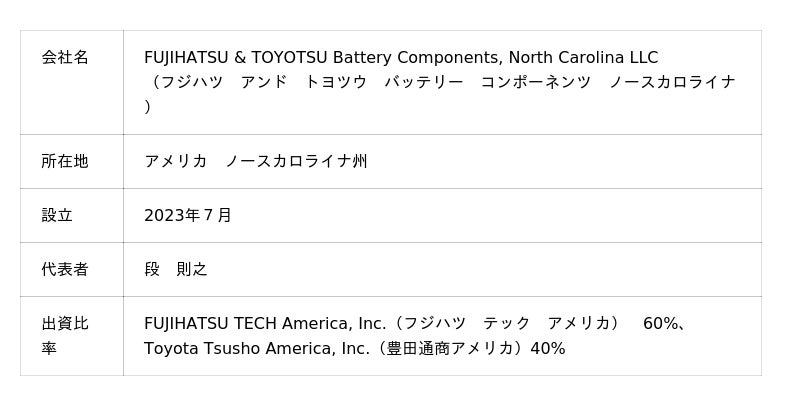800x406 pixels.
Task: Click the 代表者 row label
Action: click(x=65, y=269)
